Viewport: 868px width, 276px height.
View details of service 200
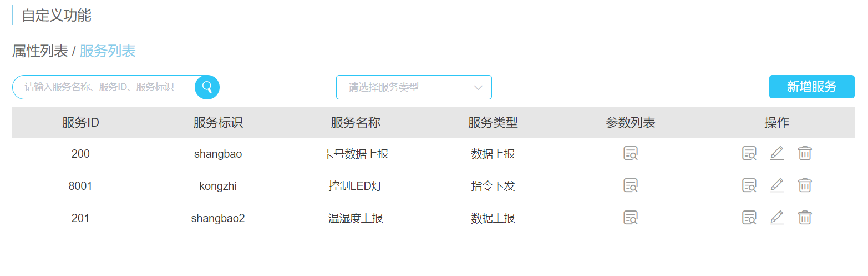(749, 154)
